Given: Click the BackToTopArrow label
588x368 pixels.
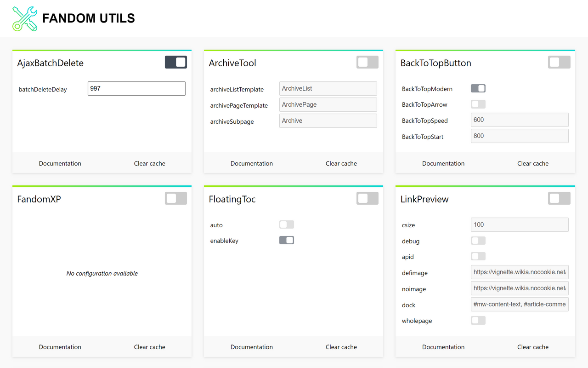Looking at the screenshot, I should tap(424, 104).
